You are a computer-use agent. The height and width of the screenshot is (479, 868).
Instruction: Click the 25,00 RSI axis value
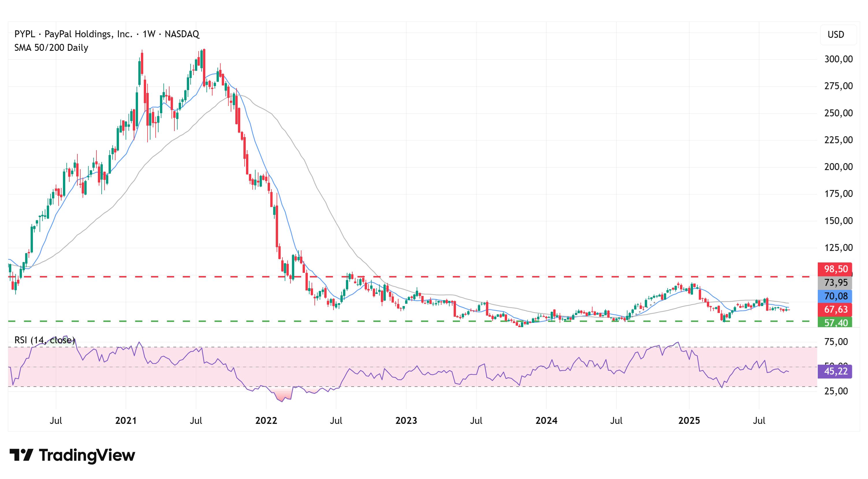(836, 391)
